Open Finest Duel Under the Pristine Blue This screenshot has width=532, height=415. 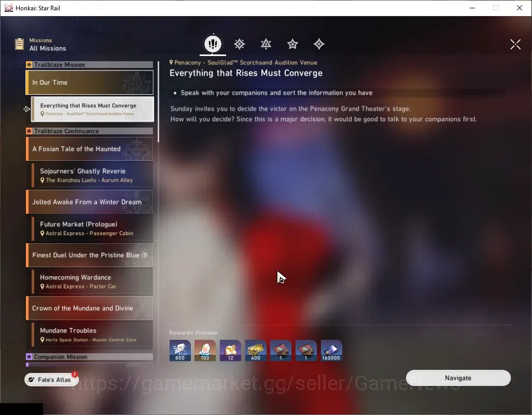coord(90,255)
